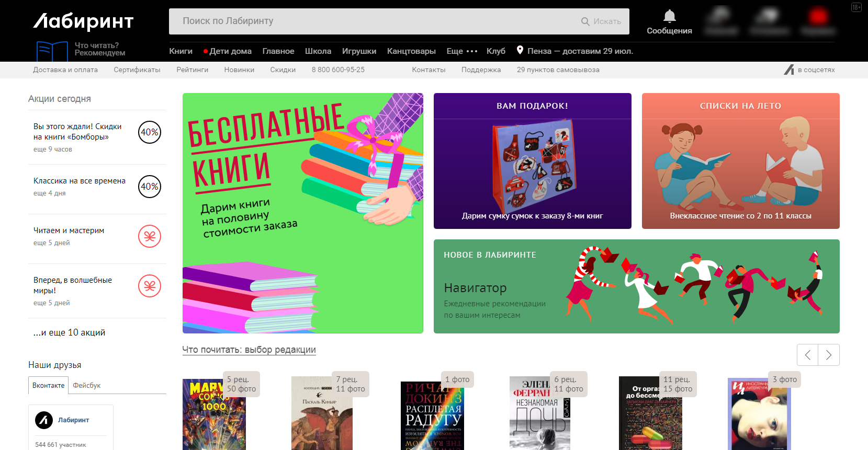
Task: Open Рейтинги page
Action: coord(192,70)
